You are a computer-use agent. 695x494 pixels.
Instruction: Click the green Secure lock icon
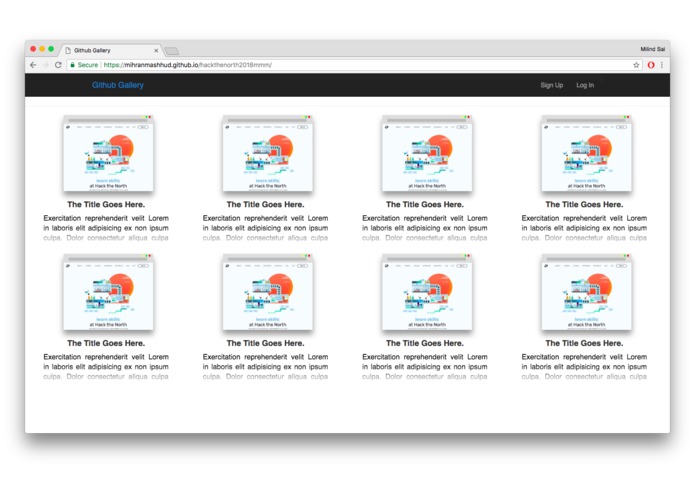[72, 65]
